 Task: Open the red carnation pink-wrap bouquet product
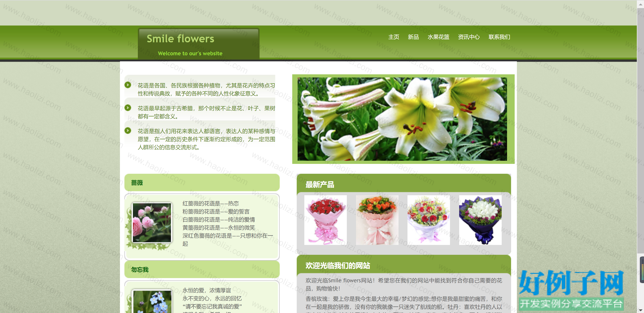[325, 220]
